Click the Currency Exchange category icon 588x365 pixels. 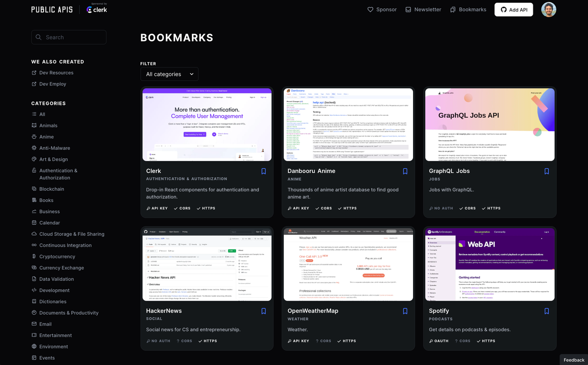click(34, 268)
